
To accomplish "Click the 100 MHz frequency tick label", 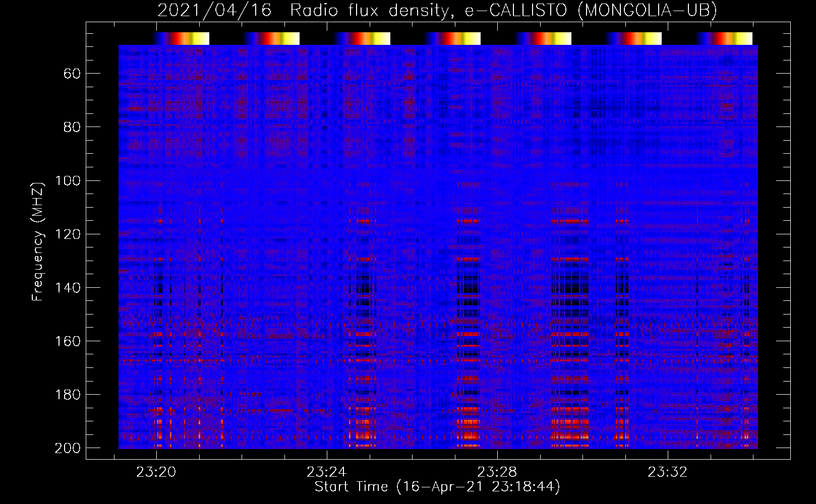I will 68,180.
